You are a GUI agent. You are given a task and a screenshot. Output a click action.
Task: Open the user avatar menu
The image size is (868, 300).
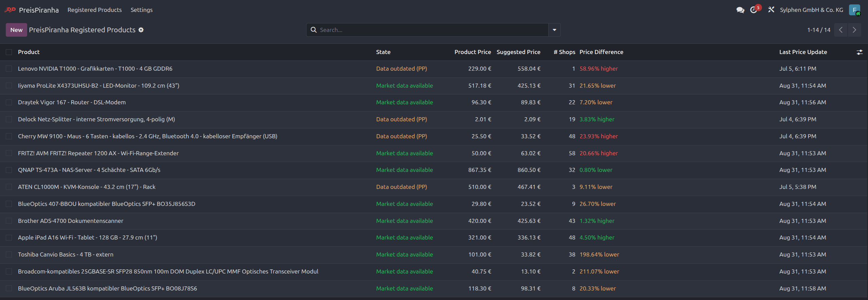(x=854, y=10)
